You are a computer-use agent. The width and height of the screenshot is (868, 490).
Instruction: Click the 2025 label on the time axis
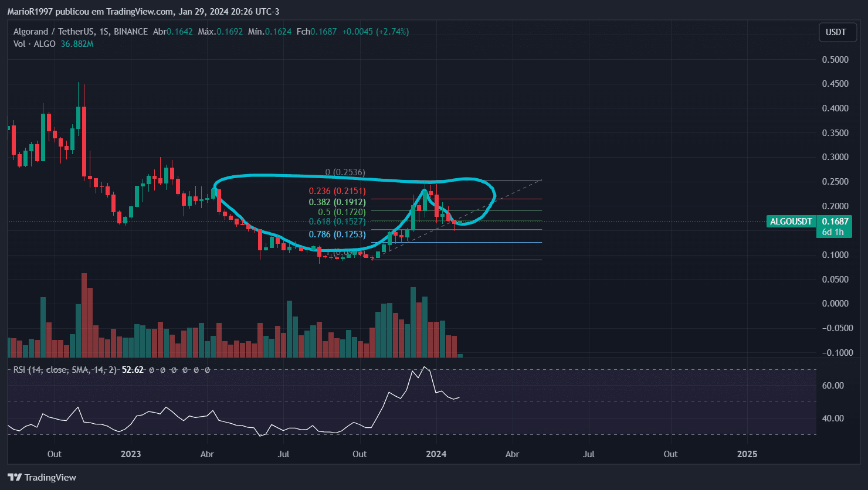[x=747, y=454]
